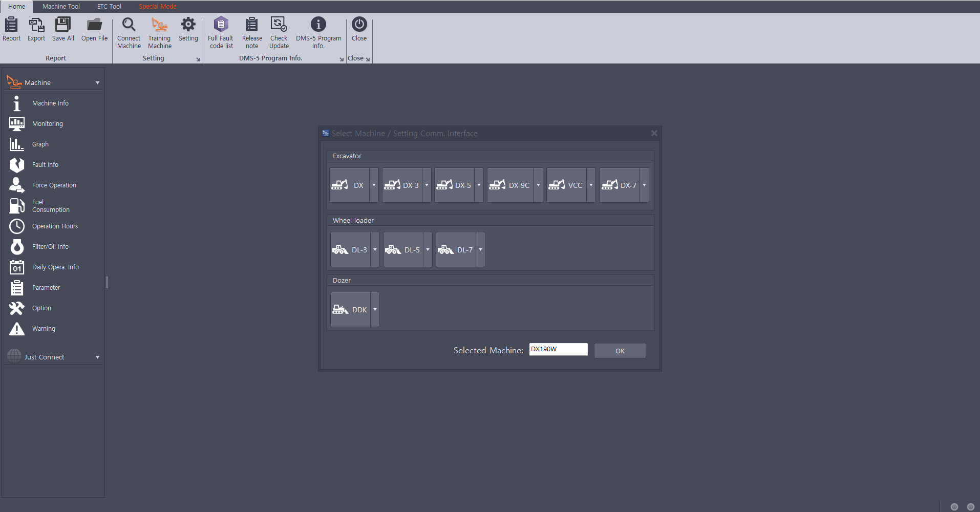Open the Setting group dialog launcher
The height and width of the screenshot is (512, 980).
pos(198,59)
